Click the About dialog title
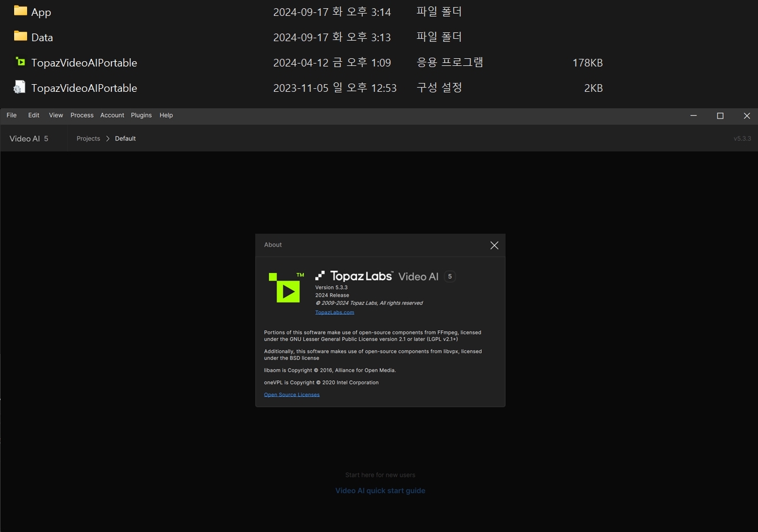 (273, 245)
